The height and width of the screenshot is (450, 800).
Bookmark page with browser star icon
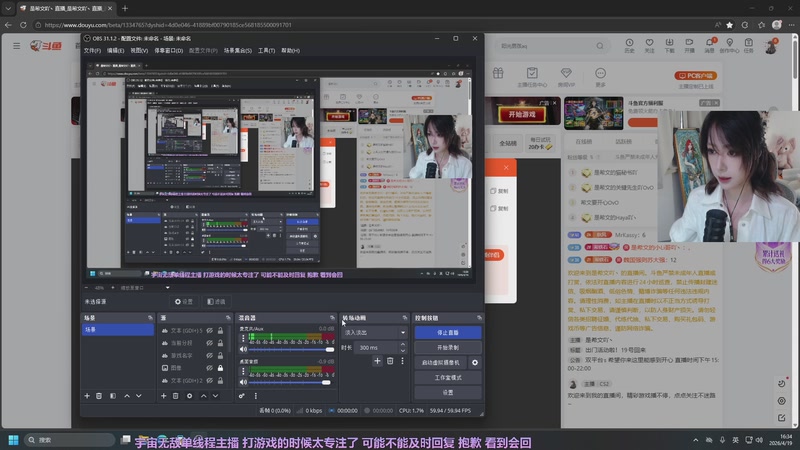tap(730, 24)
